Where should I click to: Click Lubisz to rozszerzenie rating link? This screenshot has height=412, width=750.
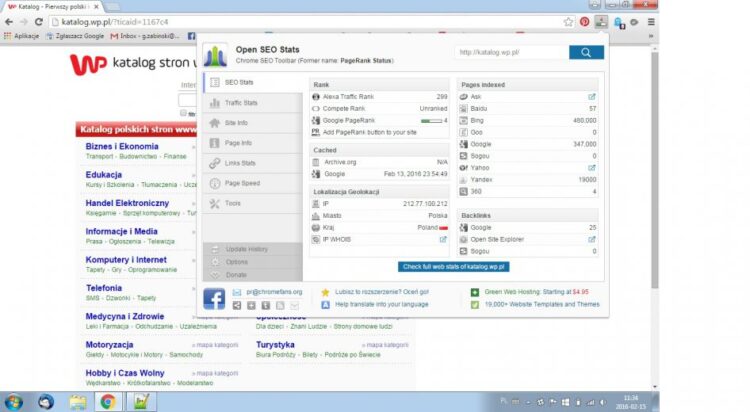click(382, 292)
